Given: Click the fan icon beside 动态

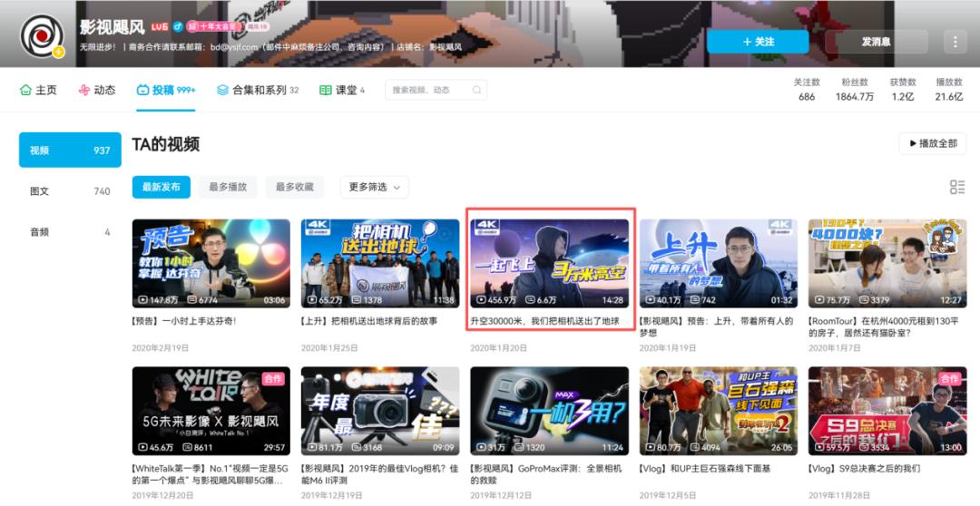Looking at the screenshot, I should pyautogui.click(x=83, y=90).
